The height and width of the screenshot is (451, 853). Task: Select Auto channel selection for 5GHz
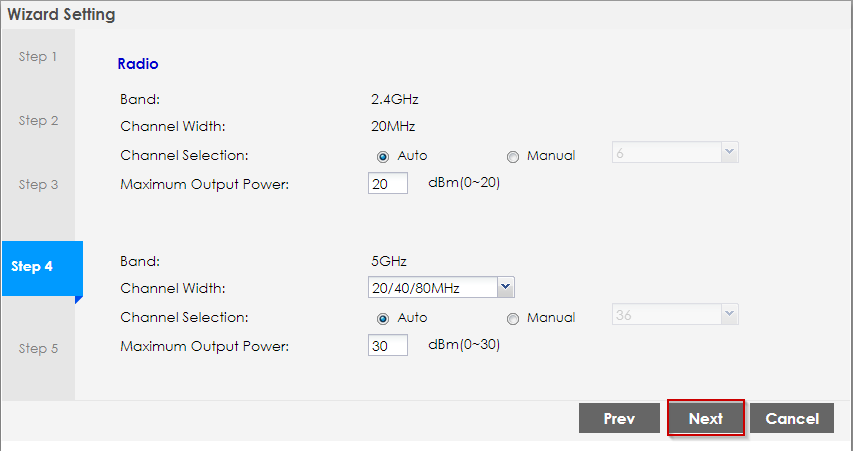[383, 318]
